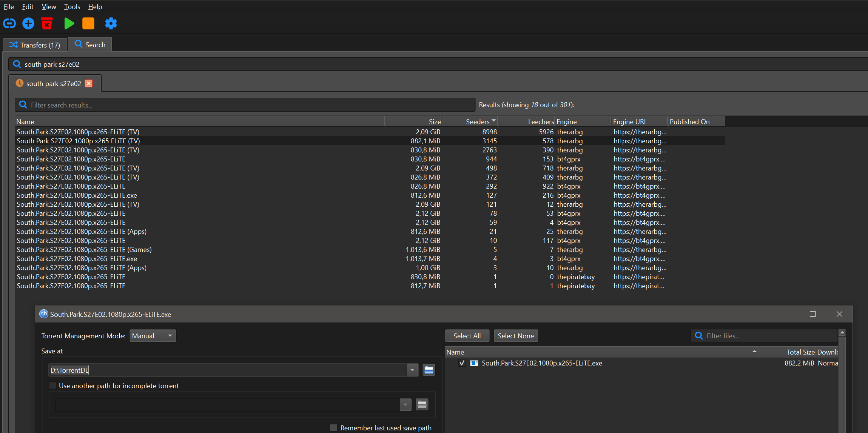Sort results by the Engine URL column header

point(639,121)
